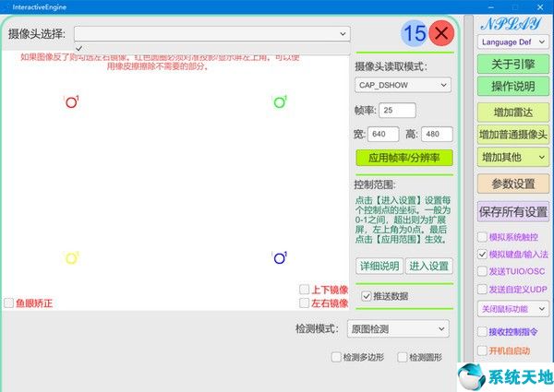Select the checkmarked empty dropdown list item

click(212, 48)
